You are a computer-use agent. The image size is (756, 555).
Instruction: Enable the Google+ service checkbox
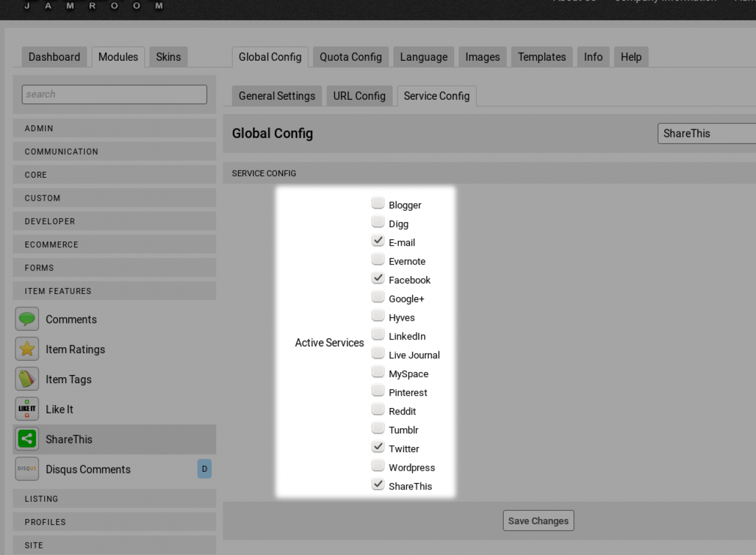(x=378, y=297)
